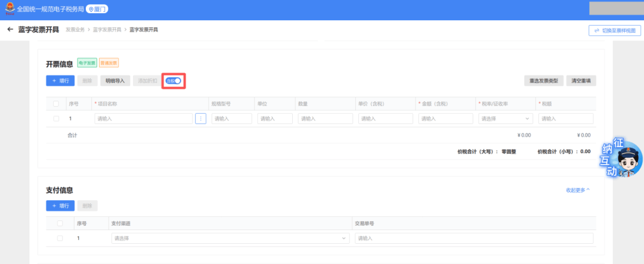644x264 pixels.
Task: Click the back arrow beside 蓝字发票开具
Action: 10,29
